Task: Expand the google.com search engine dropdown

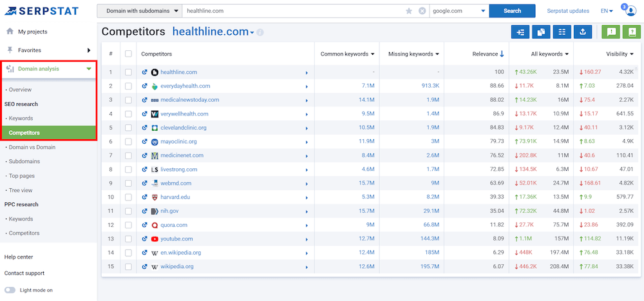Action: 459,11
